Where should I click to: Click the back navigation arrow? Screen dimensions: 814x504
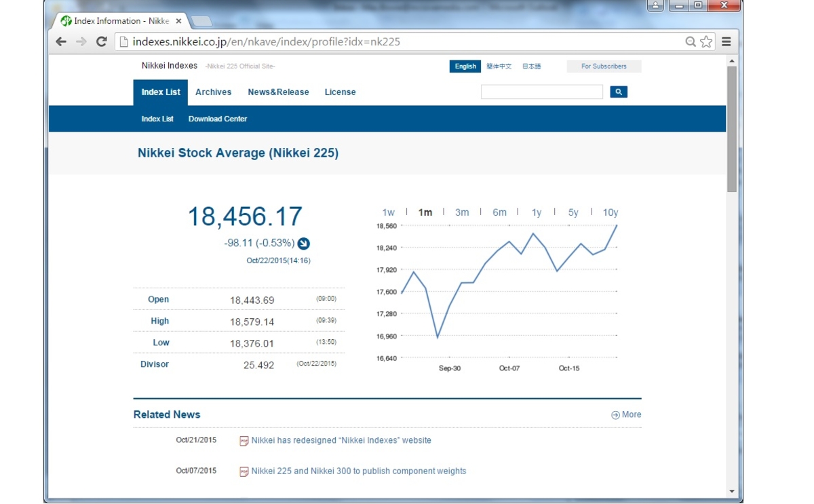click(x=60, y=41)
